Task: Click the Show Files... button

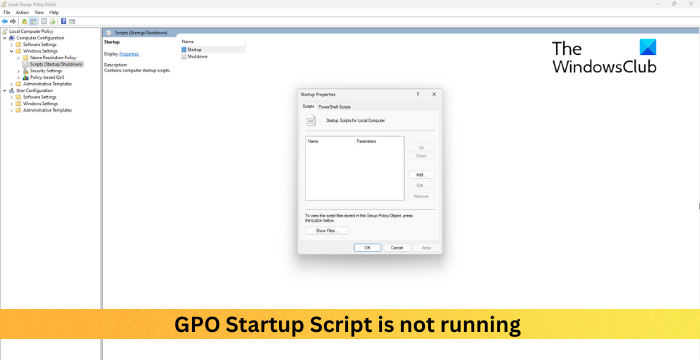Action: tap(327, 230)
